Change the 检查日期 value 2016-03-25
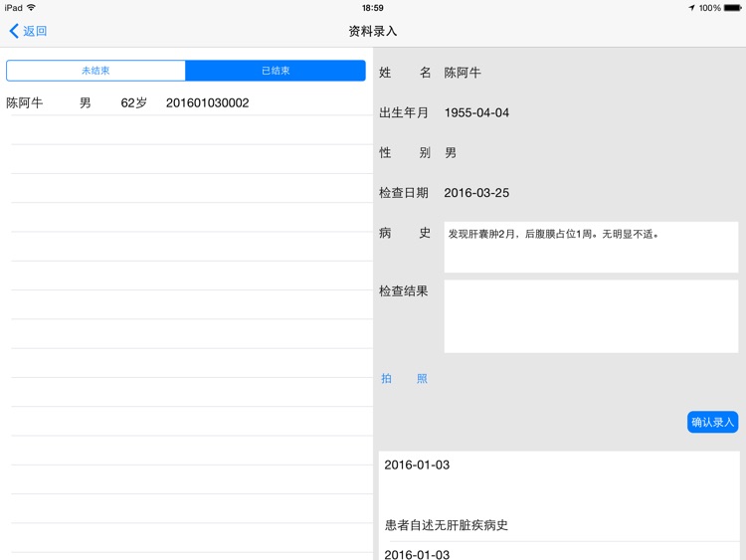This screenshot has height=560, width=746. (476, 193)
